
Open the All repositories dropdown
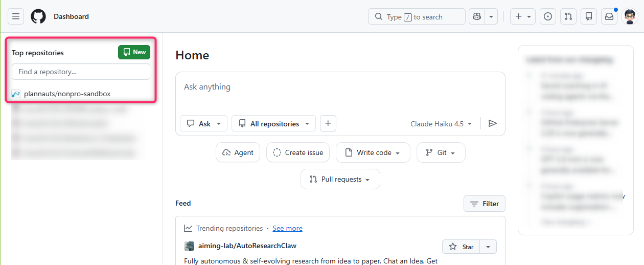273,124
